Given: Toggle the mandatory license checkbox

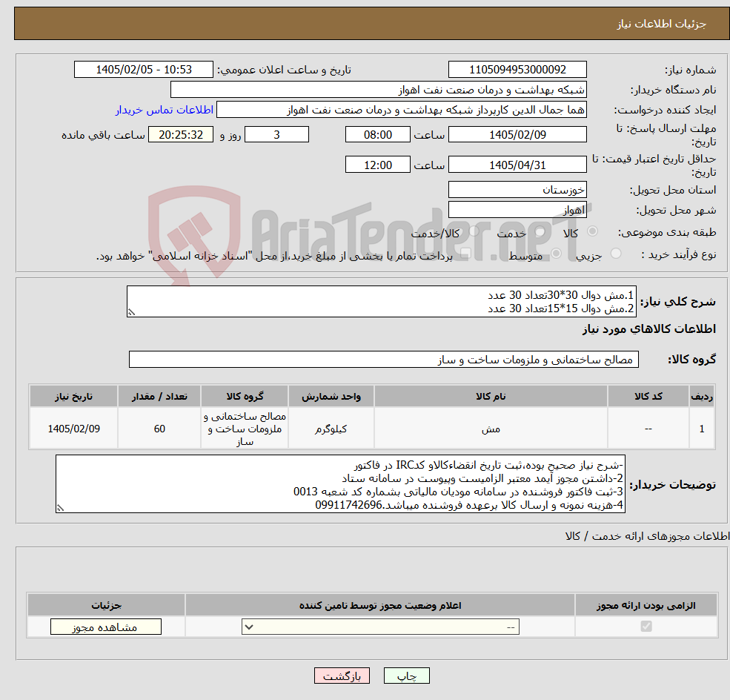Looking at the screenshot, I should [x=646, y=627].
